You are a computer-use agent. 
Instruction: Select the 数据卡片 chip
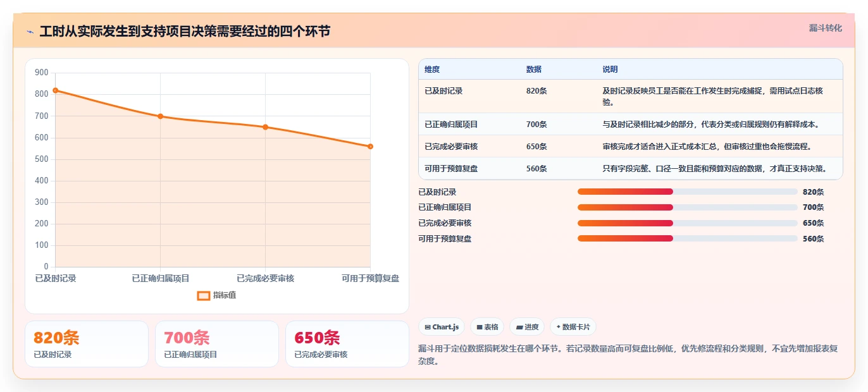pyautogui.click(x=573, y=327)
